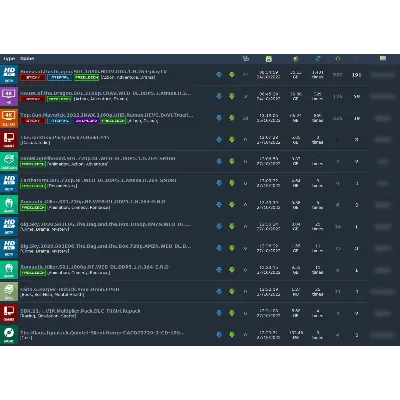Click the blue download arrow for Big Sky 720p

pyautogui.click(x=219, y=248)
